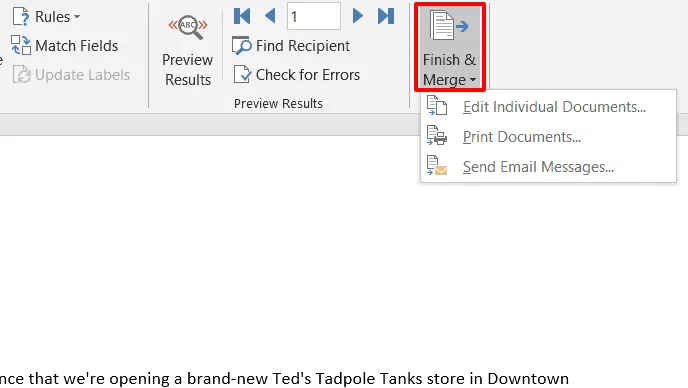
Task: Go to the next record
Action: point(358,16)
